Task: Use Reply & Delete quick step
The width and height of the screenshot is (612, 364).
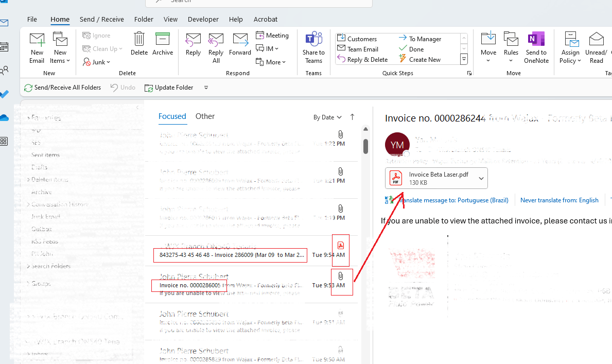Action: click(x=362, y=60)
